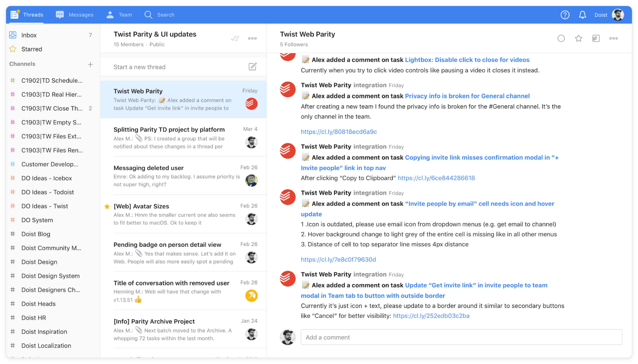638x364 pixels.
Task: Click Todoist icon on Twist Web Parity thread row
Action: pos(251,104)
